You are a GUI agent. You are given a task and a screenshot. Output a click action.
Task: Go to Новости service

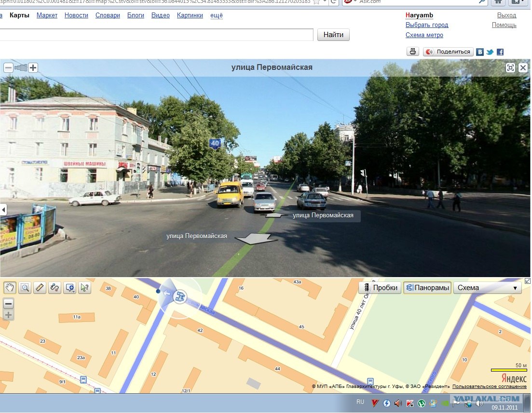[x=76, y=15]
